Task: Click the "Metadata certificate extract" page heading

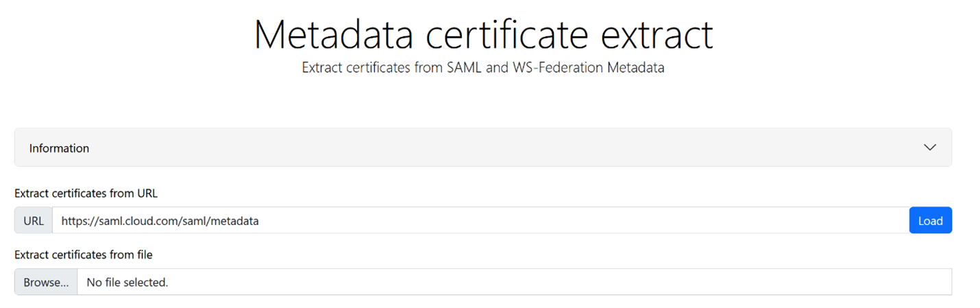Action: 483,34
